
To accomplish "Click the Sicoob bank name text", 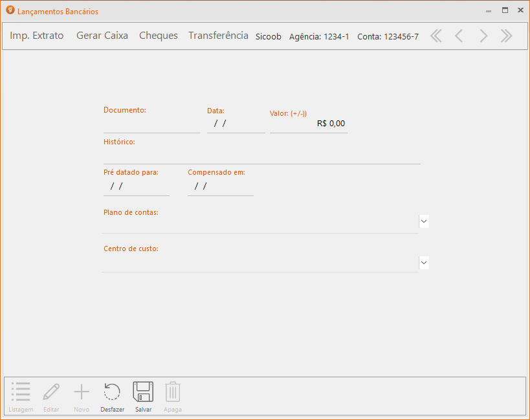I will (269, 36).
